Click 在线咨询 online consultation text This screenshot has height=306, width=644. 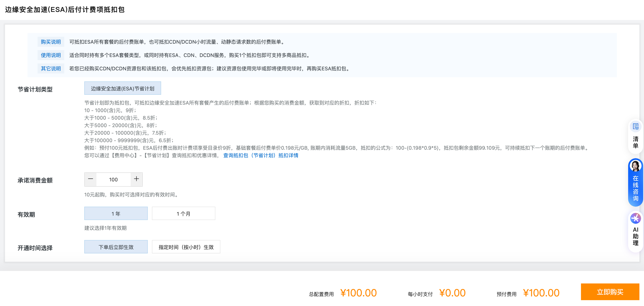click(x=635, y=188)
